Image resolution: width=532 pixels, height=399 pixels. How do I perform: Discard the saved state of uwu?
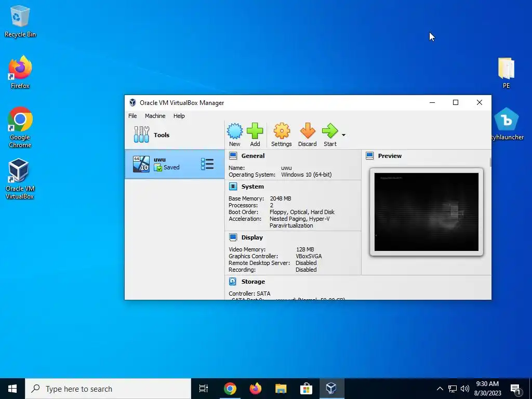(308, 135)
